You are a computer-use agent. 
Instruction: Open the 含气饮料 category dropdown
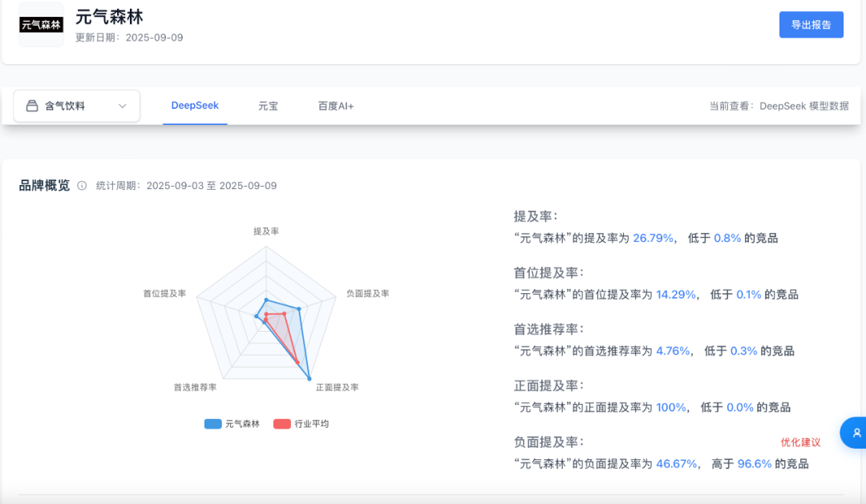click(77, 106)
